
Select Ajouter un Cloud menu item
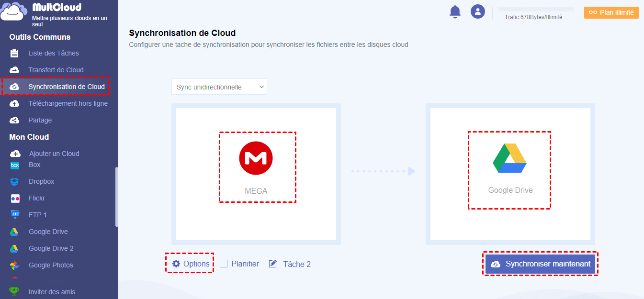click(x=54, y=154)
